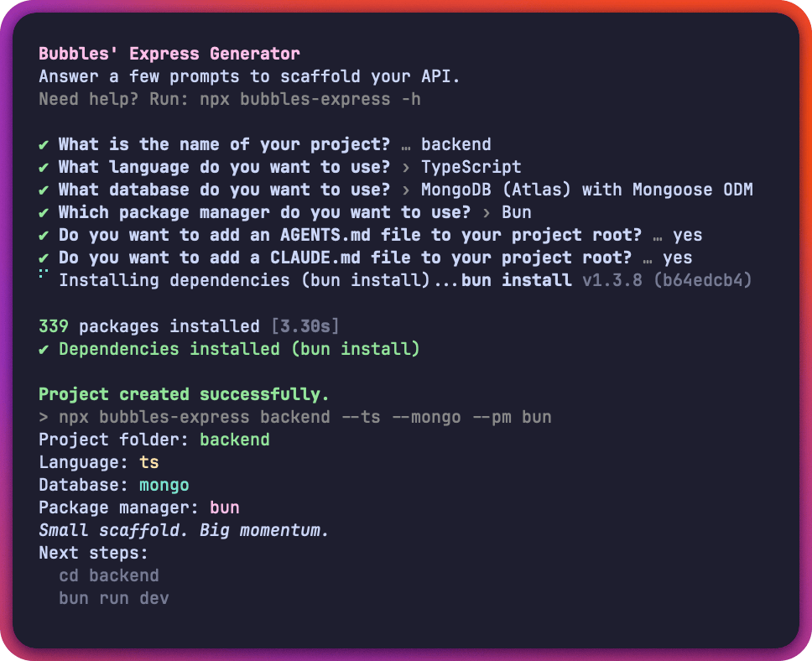Image resolution: width=812 pixels, height=661 pixels.
Task: Click the chevron before TypeScript answer
Action: tap(406, 167)
